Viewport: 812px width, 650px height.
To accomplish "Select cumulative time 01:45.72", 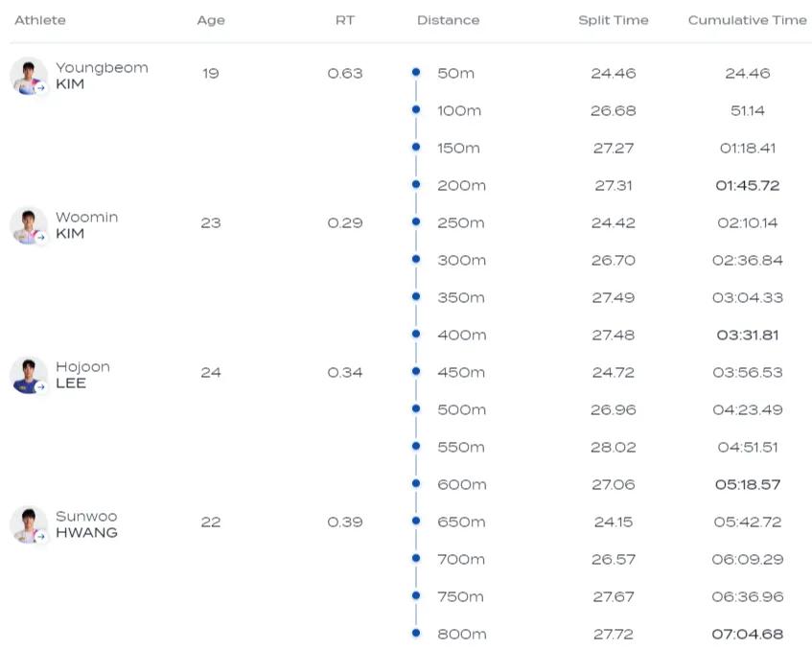I will pos(747,185).
